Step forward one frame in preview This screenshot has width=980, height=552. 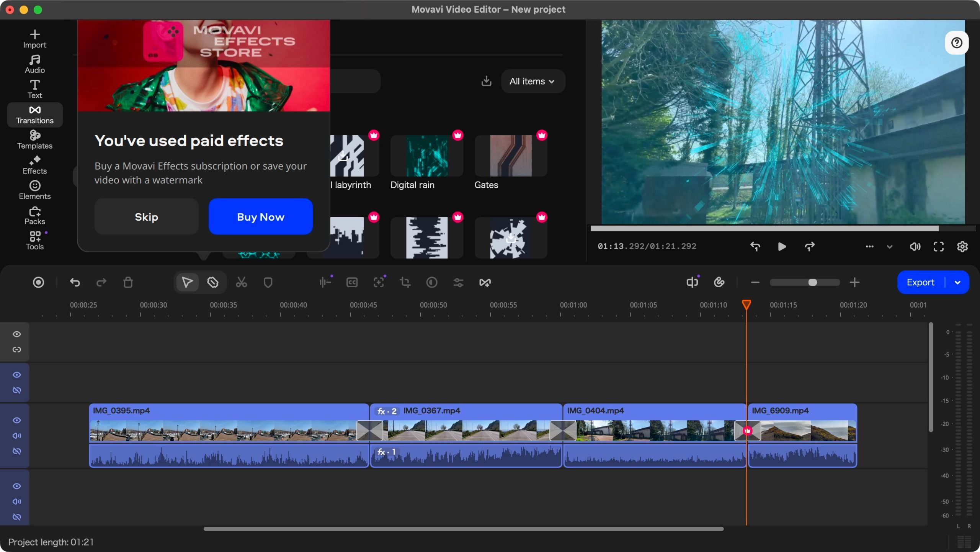click(x=809, y=247)
